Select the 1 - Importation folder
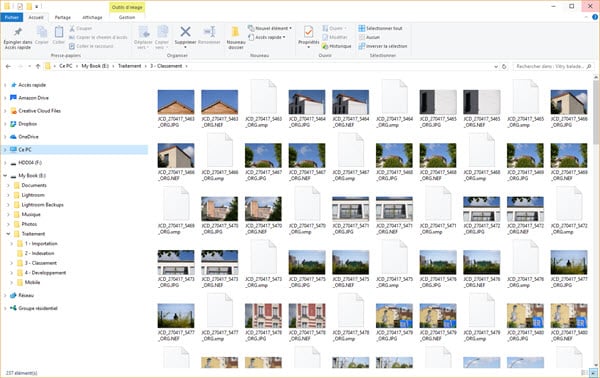Screen dimensions: 600x378 pos(41,244)
